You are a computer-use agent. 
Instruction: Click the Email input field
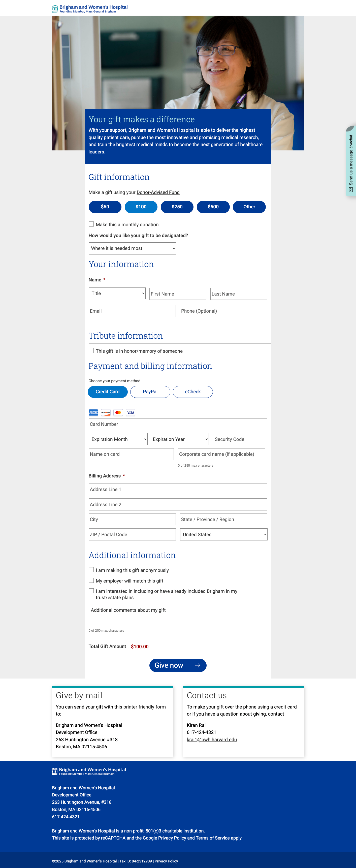point(132,311)
